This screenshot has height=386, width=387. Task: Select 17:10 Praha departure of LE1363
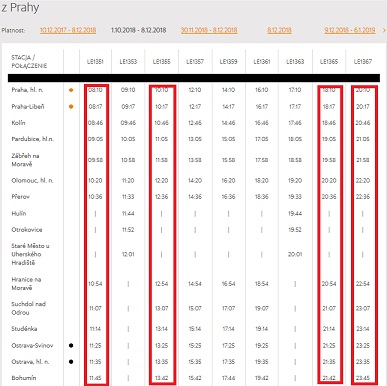coord(295,90)
